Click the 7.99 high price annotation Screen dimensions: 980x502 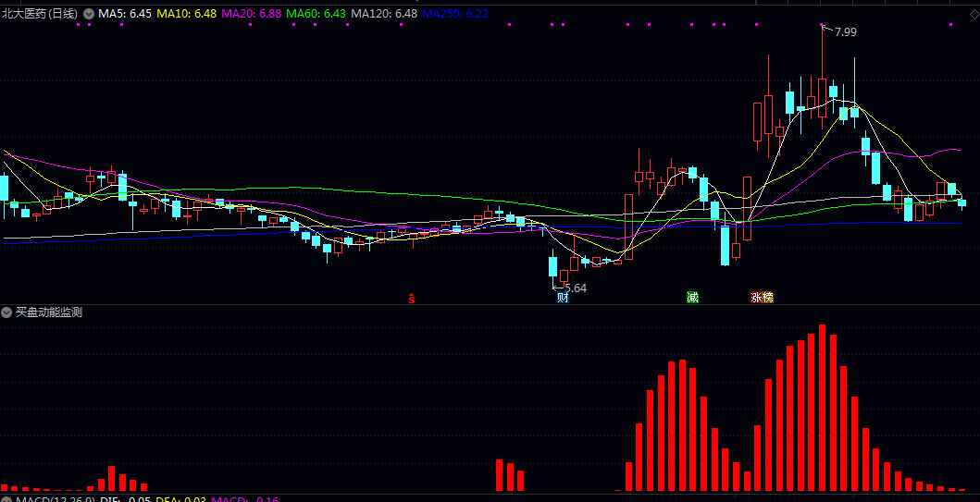point(845,32)
